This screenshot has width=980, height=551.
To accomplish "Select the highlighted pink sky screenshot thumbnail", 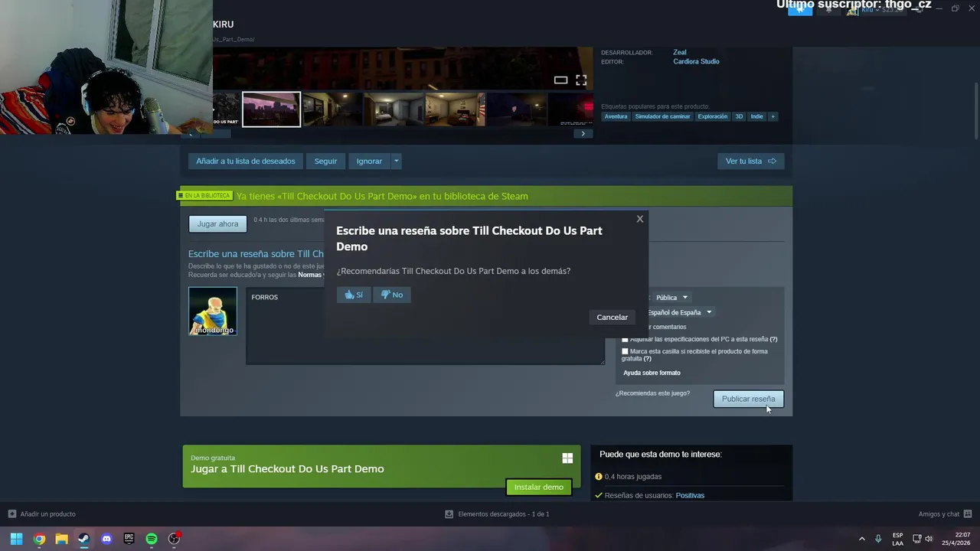I will (x=272, y=109).
